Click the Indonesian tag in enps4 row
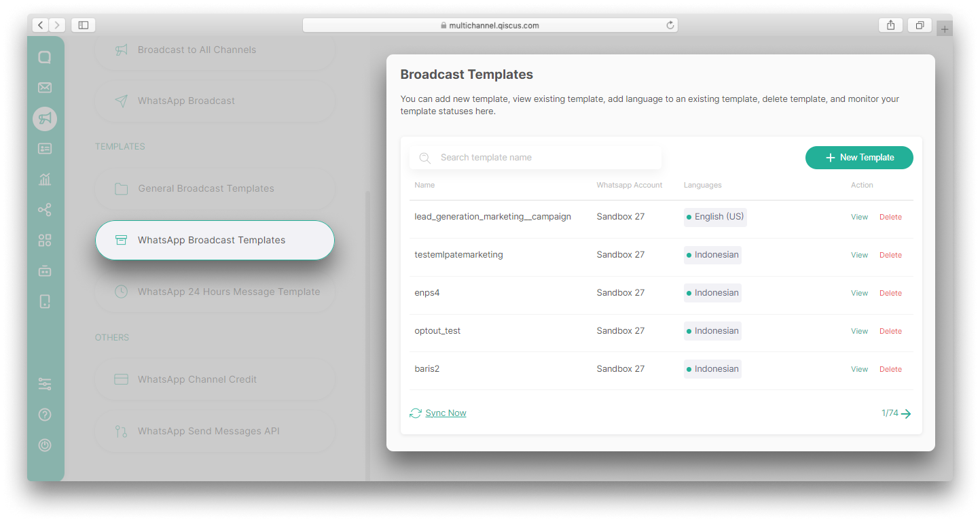Viewport: 980px width, 522px height. [712, 293]
